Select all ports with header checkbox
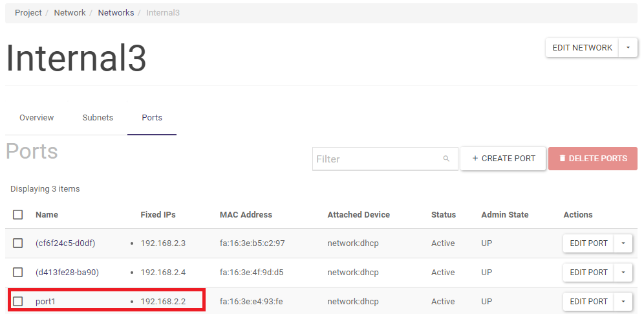 click(x=18, y=215)
